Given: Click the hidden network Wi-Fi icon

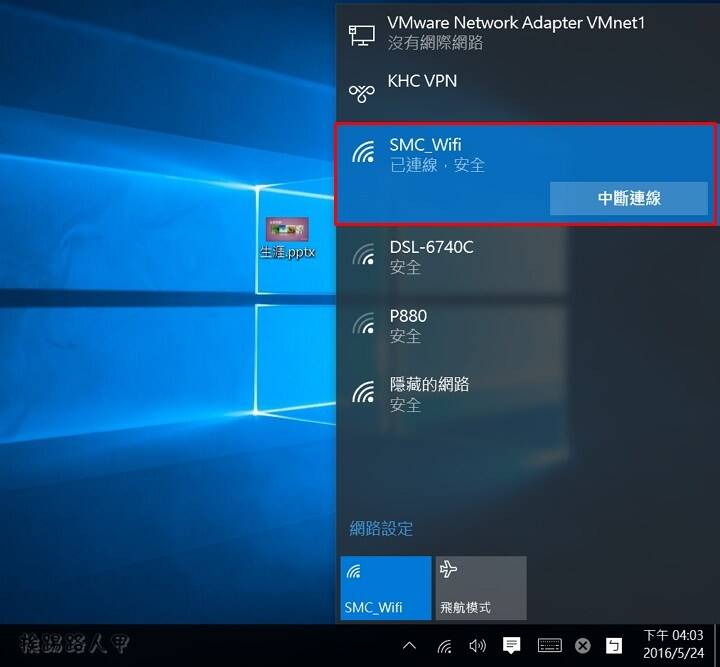Looking at the screenshot, I should (x=363, y=392).
